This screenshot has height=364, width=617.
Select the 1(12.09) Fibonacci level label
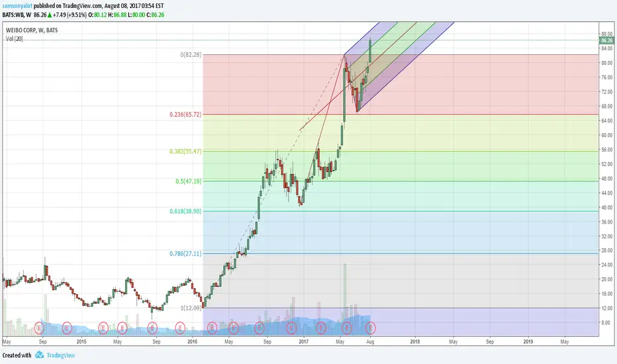191,308
